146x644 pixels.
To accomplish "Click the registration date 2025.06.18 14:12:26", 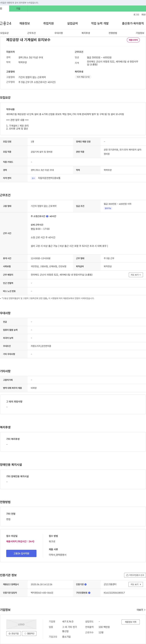I will pyautogui.click(x=42, y=584).
